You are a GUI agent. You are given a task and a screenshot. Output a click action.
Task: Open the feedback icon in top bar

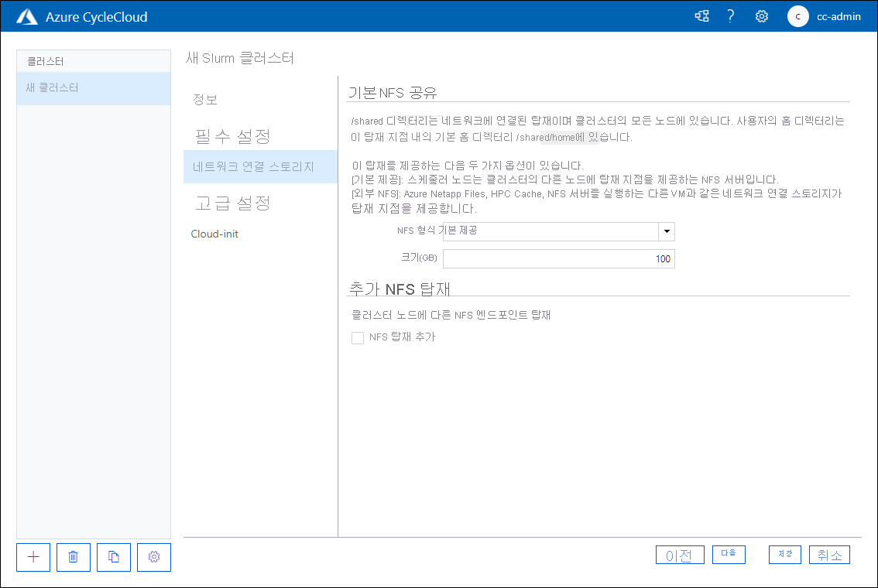tap(701, 15)
